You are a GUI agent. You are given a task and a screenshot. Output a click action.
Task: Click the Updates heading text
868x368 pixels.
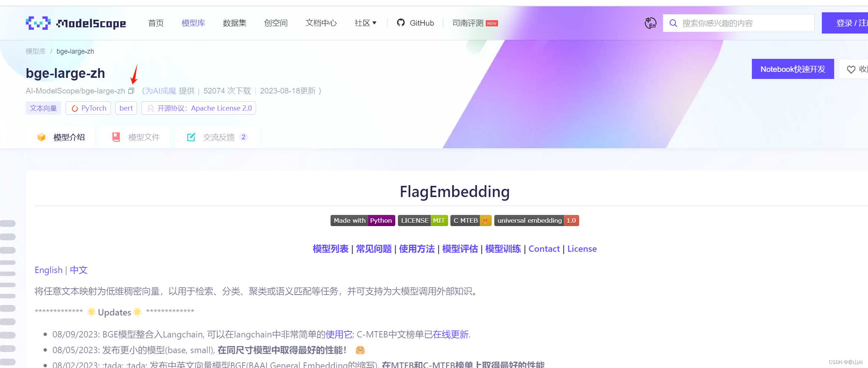pos(114,312)
